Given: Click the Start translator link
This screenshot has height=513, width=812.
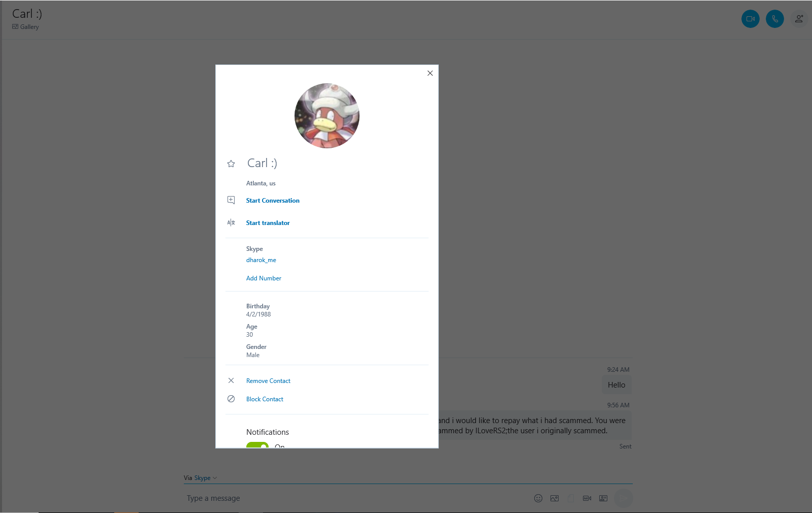Looking at the screenshot, I should (268, 223).
